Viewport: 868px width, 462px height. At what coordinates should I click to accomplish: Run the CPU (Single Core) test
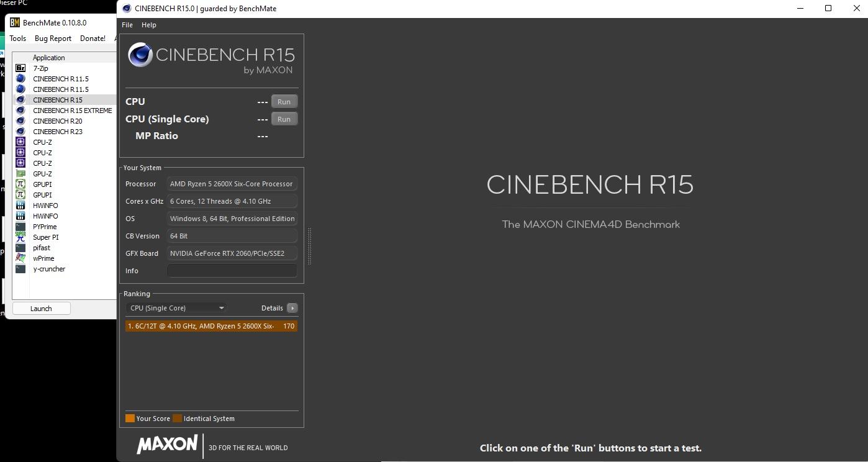284,119
